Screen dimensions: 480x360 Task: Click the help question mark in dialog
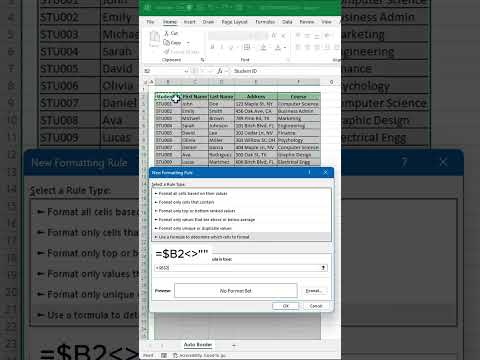[309, 172]
